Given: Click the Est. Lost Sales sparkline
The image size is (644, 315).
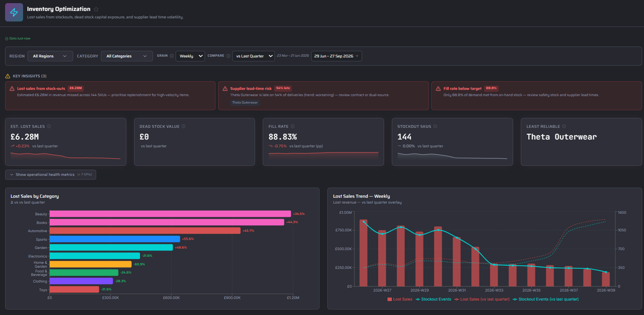Looking at the screenshot, I should (x=65, y=156).
